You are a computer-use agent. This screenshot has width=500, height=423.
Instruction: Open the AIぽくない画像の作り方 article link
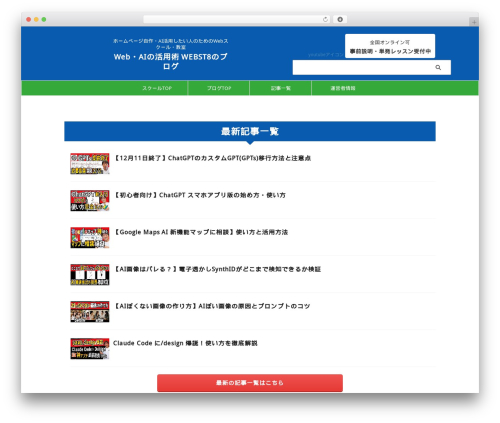point(212,306)
